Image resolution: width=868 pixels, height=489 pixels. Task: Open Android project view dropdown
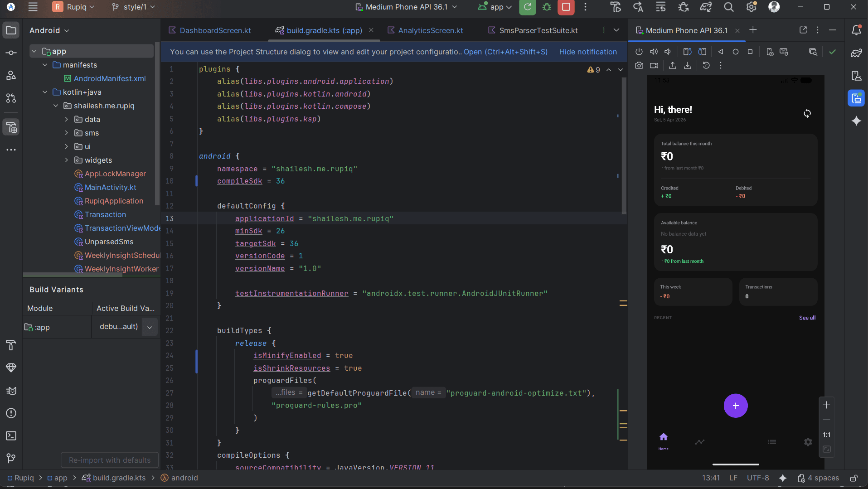tap(49, 30)
